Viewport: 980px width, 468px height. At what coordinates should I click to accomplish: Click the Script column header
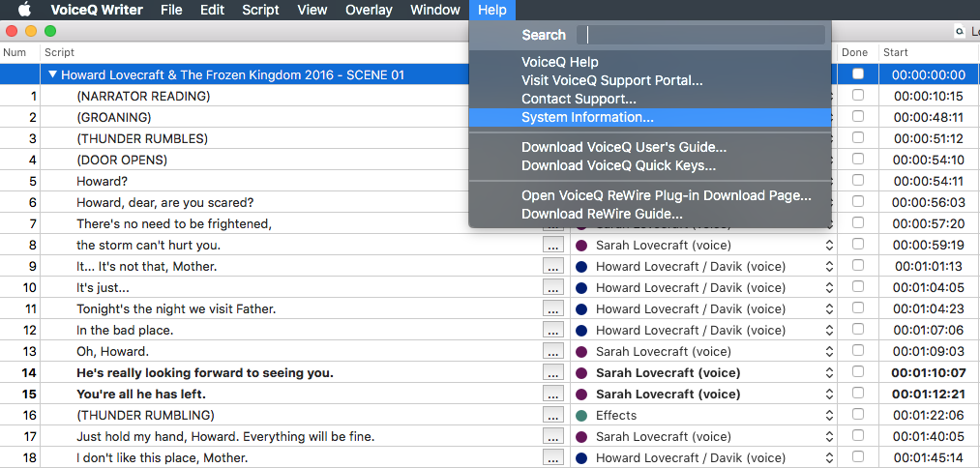tap(59, 52)
